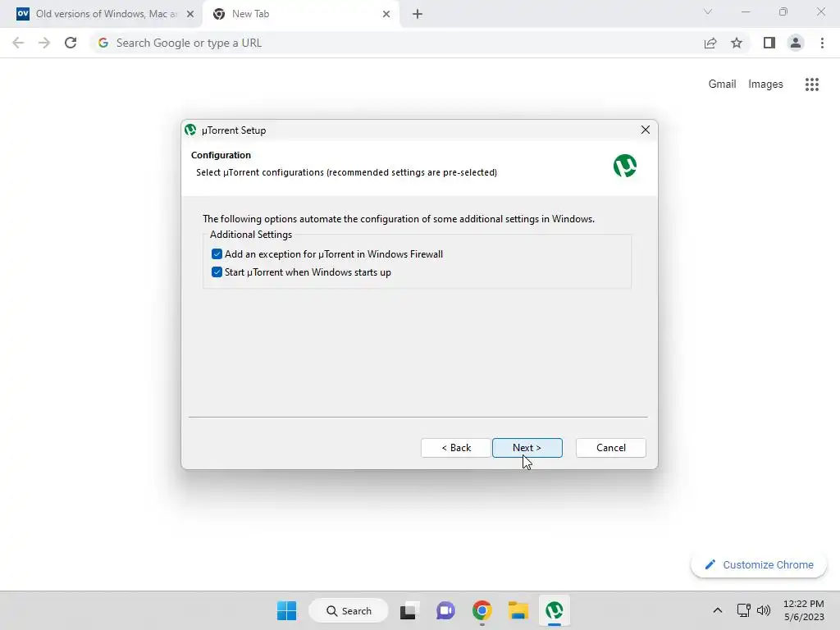Open Chrome three-dot menu
Image resolution: width=840 pixels, height=630 pixels.
tap(822, 43)
